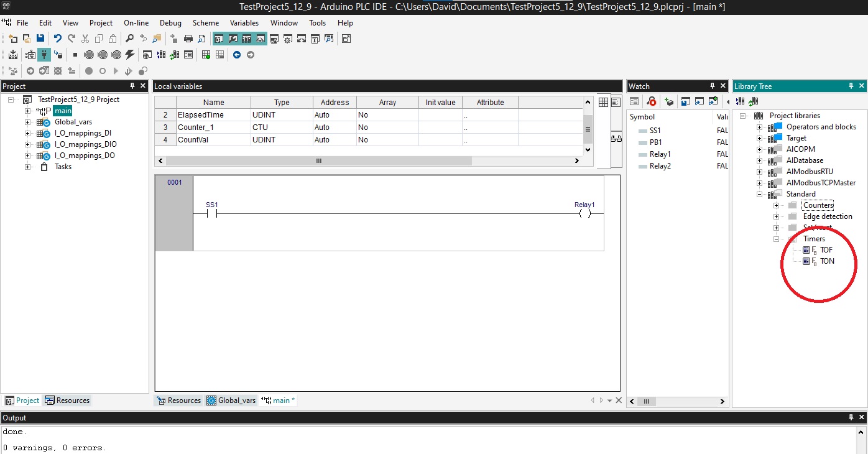Save the project with the floppy icon

pos(40,39)
